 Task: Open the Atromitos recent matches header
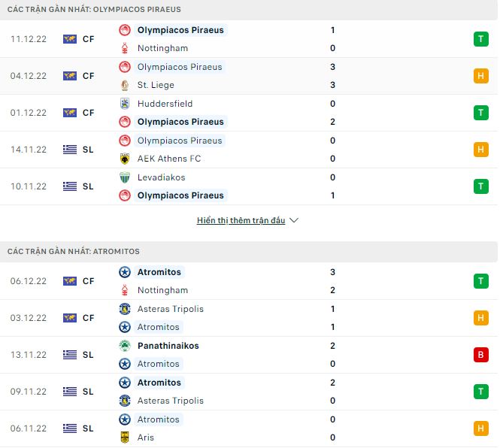click(74, 251)
